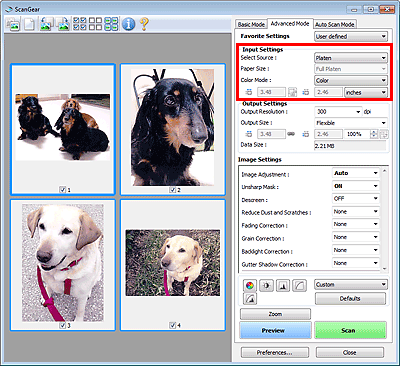Click the green Scan button

point(350,330)
